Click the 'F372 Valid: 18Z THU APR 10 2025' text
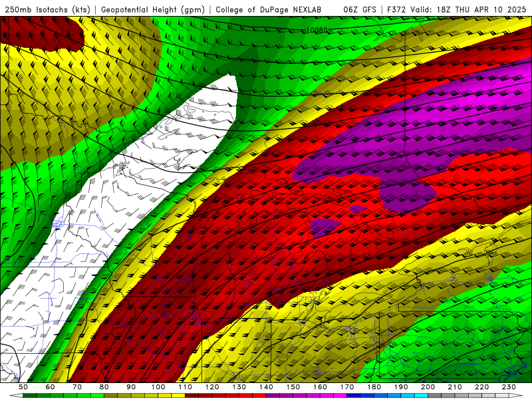The width and height of the screenshot is (532, 399). [457, 9]
